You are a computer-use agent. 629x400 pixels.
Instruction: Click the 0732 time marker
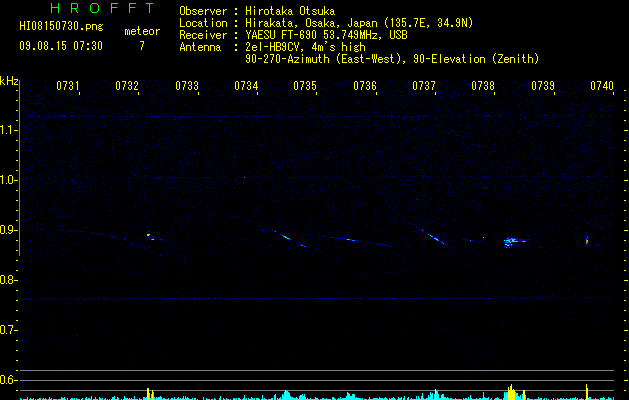[127, 86]
